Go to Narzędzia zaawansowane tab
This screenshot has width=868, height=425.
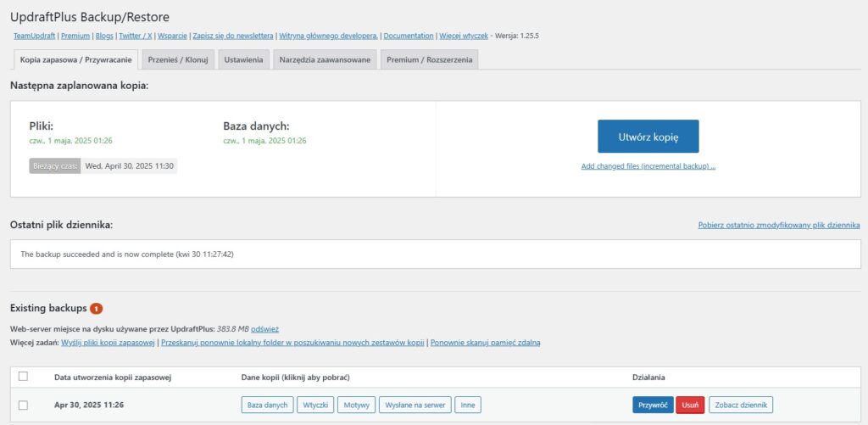click(x=325, y=60)
